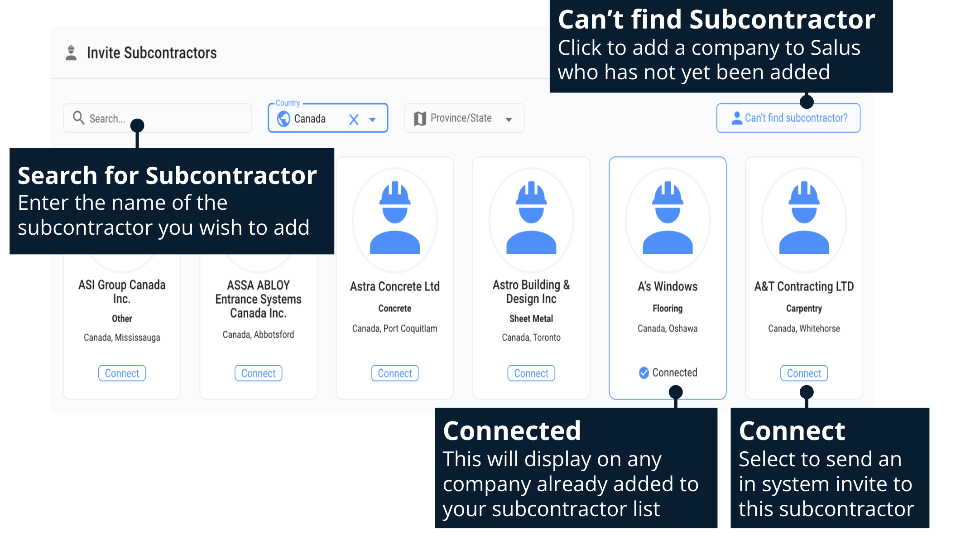Image resolution: width=980 pixels, height=541 pixels.
Task: Click the Can't find subcontractor button
Action: 788,118
